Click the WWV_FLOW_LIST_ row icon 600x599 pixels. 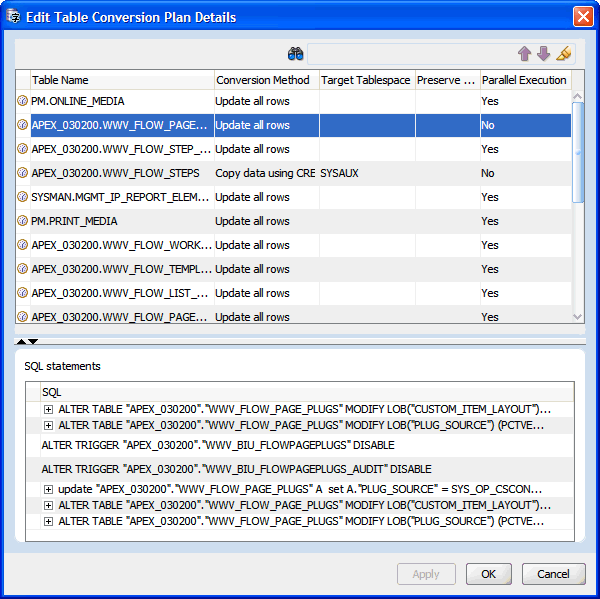click(23, 293)
